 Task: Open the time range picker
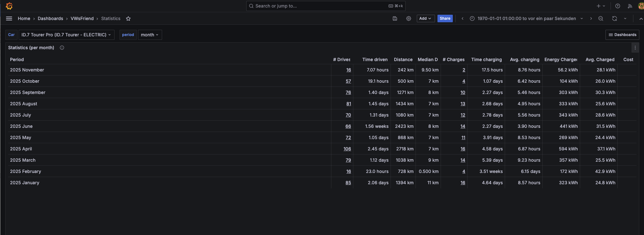(526, 18)
